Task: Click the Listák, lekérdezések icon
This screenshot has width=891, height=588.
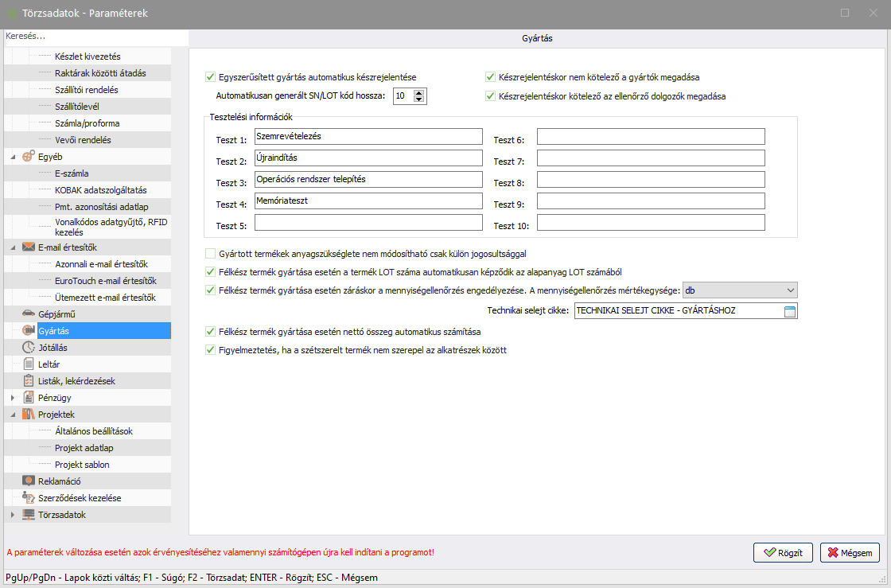Action: (x=28, y=381)
